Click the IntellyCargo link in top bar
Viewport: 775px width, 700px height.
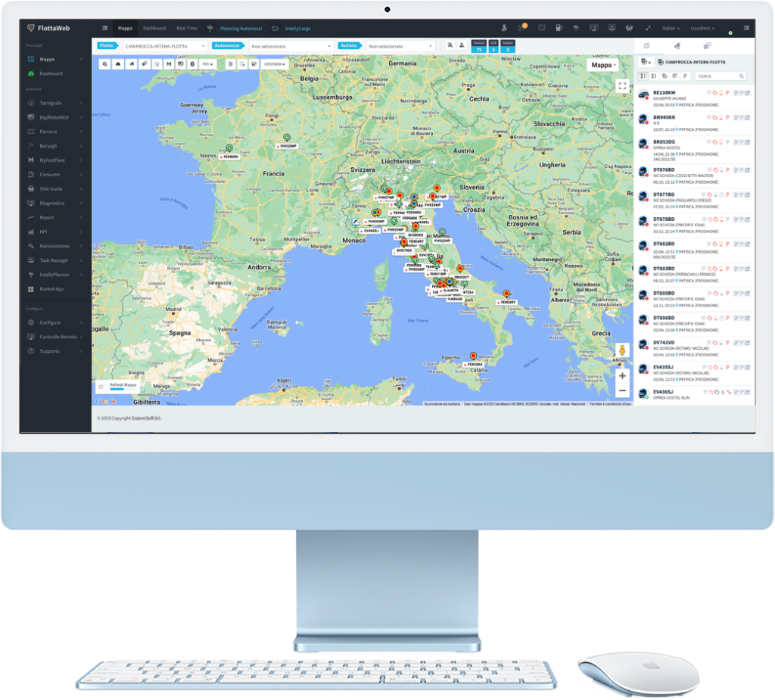coord(298,28)
